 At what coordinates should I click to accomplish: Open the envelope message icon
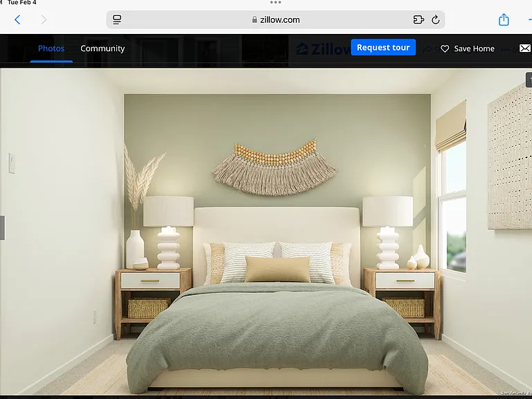(x=525, y=48)
